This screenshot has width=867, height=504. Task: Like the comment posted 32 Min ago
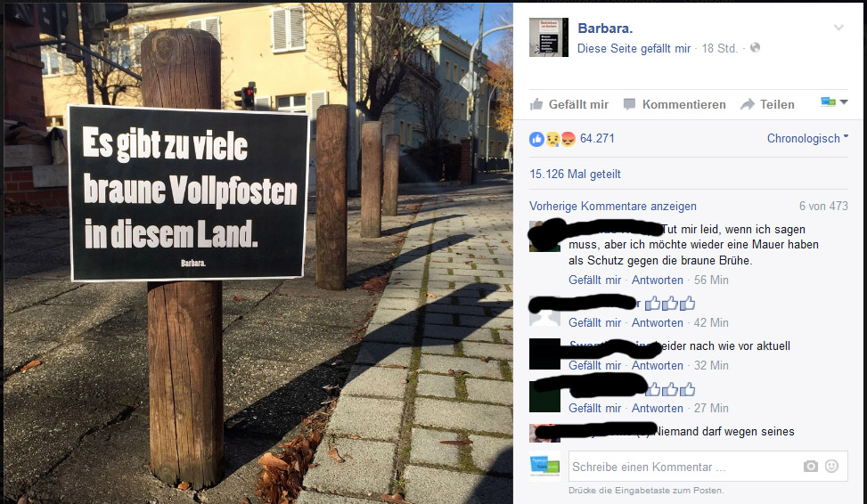594,365
